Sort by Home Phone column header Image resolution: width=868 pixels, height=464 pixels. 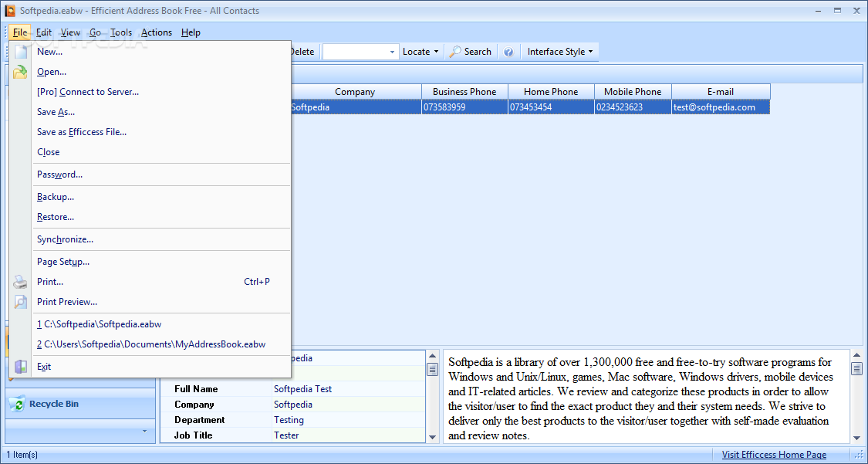tap(551, 91)
